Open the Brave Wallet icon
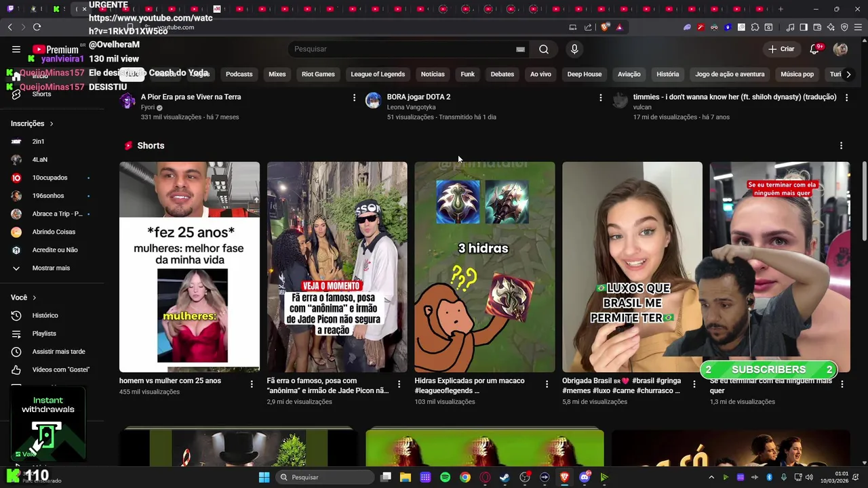 coord(817,27)
